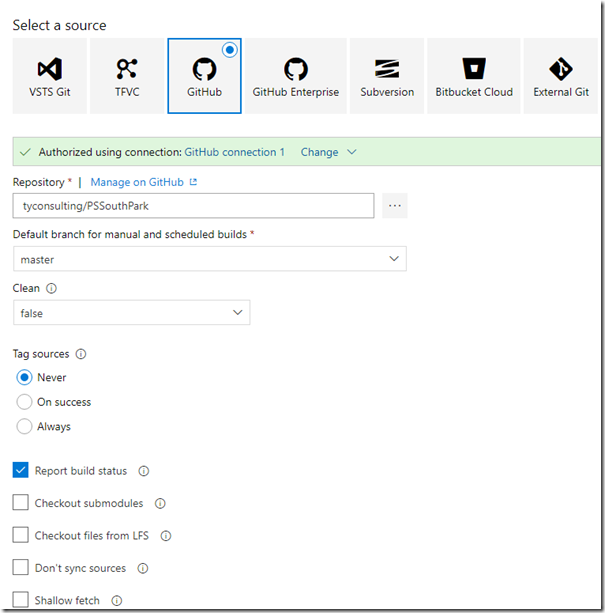605x613 pixels.
Task: Choose Bitbucket Cloud as source
Action: tap(474, 76)
